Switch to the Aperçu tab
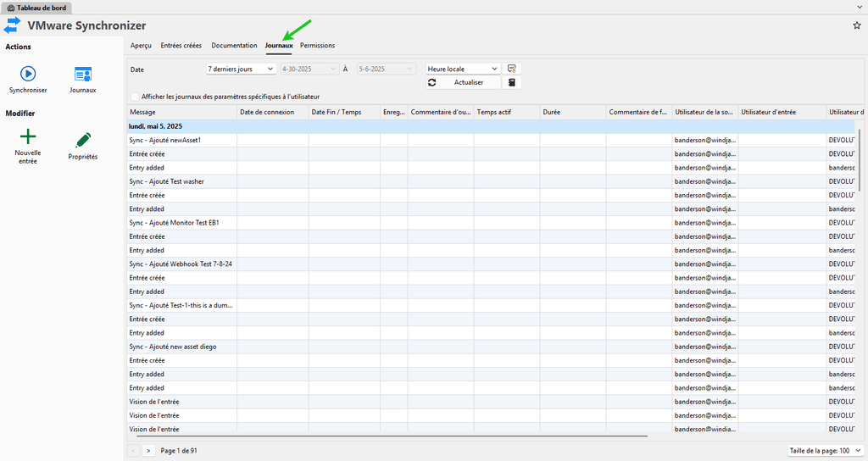This screenshot has width=868, height=461. (141, 46)
